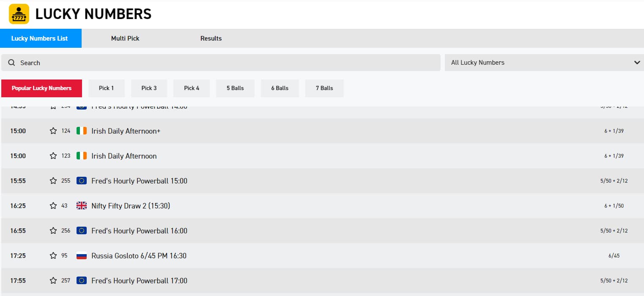Image resolution: width=644 pixels, height=296 pixels.
Task: Filter by Pick 4
Action: click(x=192, y=88)
